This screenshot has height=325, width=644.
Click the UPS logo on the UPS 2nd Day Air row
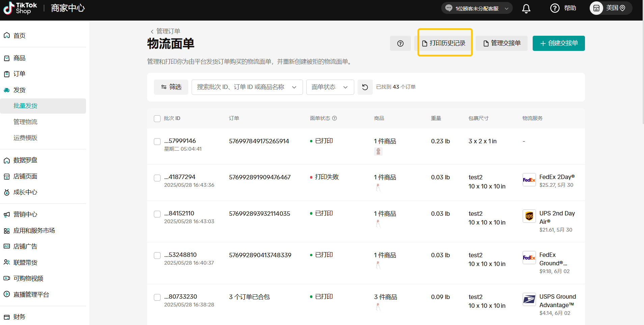point(529,216)
